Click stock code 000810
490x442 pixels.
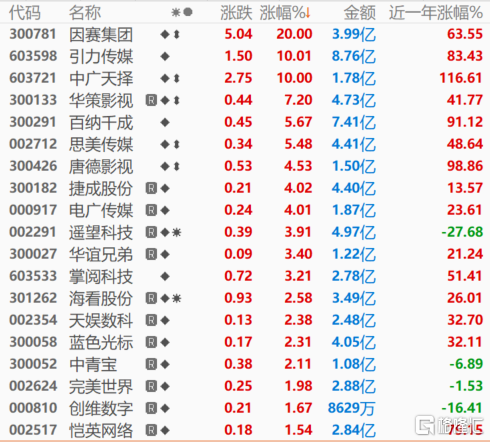tap(33, 408)
